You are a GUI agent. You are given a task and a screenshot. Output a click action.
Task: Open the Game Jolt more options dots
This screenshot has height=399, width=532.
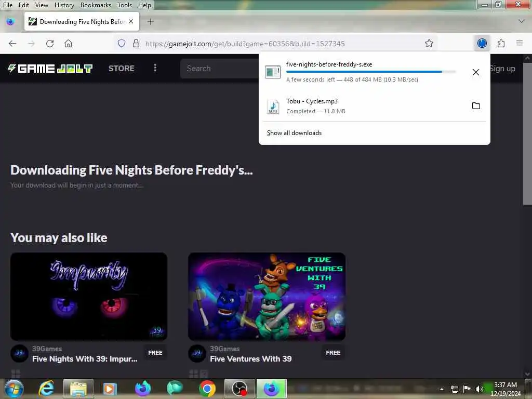pos(155,68)
